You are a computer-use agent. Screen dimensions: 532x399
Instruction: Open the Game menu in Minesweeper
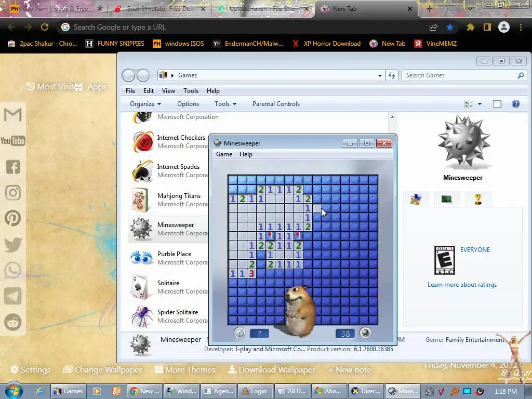[224, 154]
